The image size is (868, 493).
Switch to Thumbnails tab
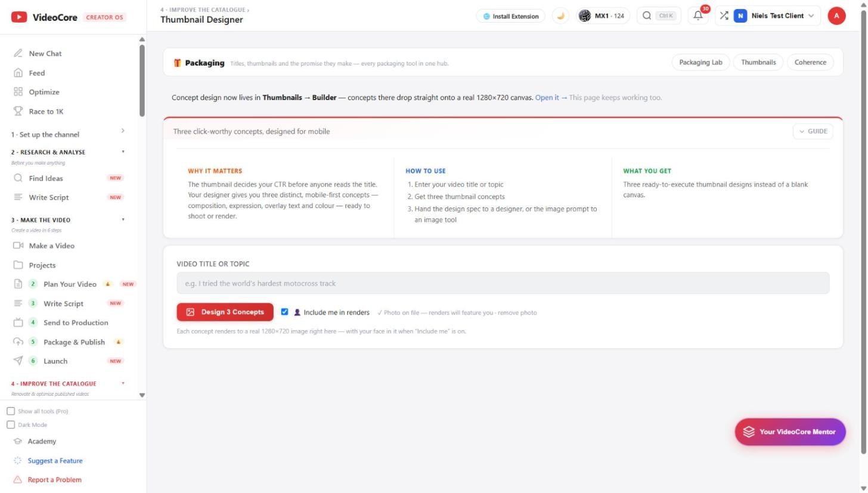(x=758, y=62)
